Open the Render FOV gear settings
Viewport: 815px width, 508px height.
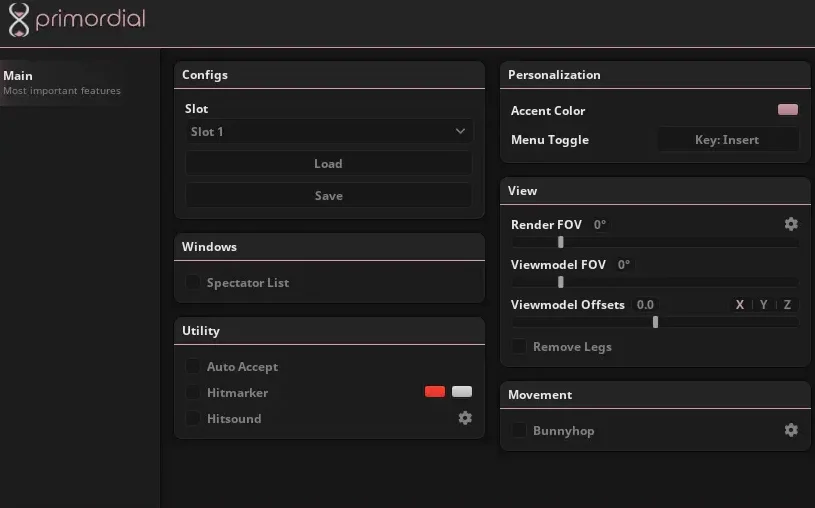[x=791, y=225]
